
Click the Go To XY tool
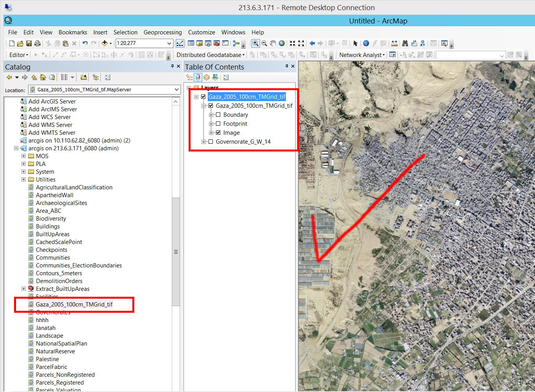[x=423, y=43]
